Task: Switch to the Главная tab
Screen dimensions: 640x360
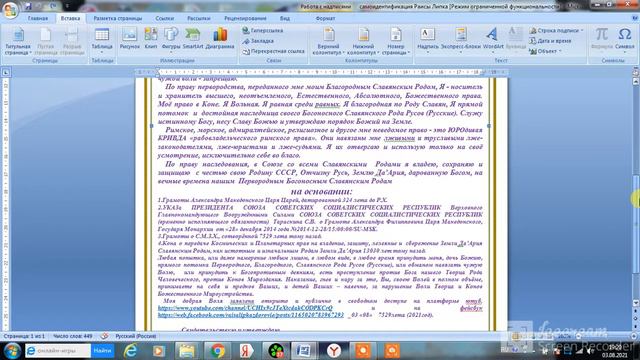Action: tap(38, 18)
